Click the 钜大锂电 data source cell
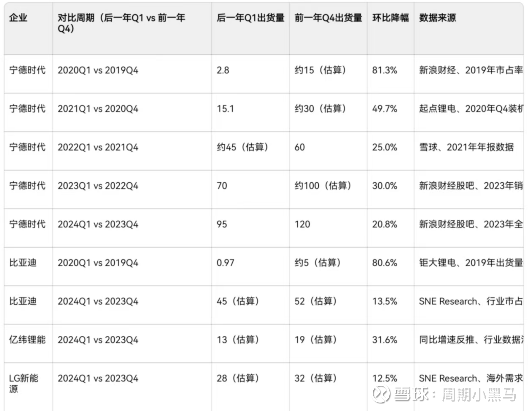 coord(471,263)
